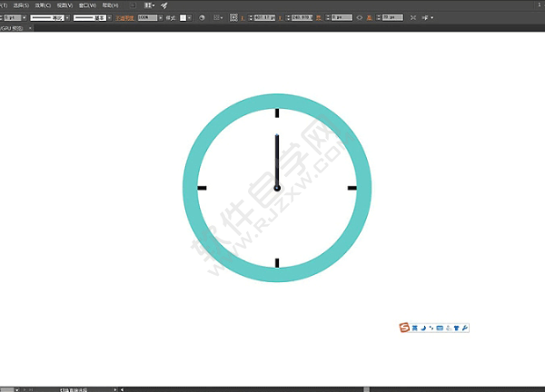545x392 pixels.
Task: Click the graphic style white swatch
Action: tap(183, 18)
